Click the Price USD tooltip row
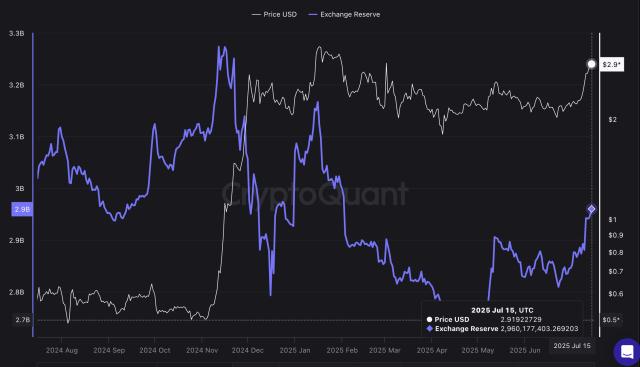The height and width of the screenshot is (367, 640). (502, 320)
